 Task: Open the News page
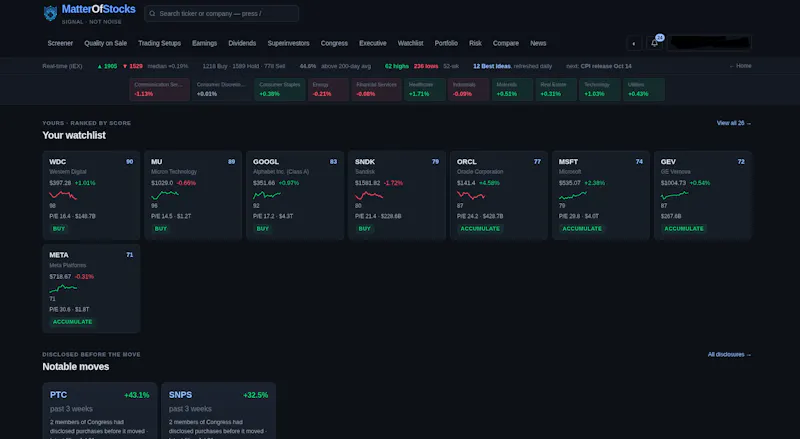pyautogui.click(x=538, y=43)
